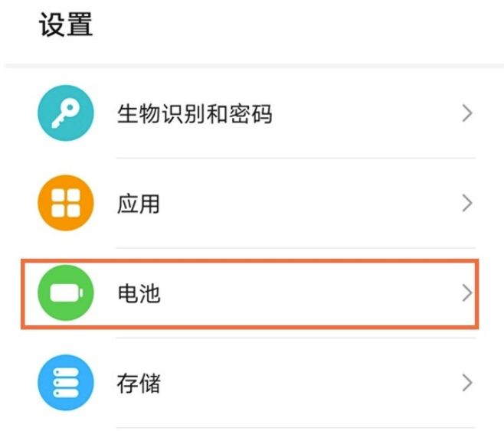Click the 设置 page title
504x431 pixels.
[66, 24]
